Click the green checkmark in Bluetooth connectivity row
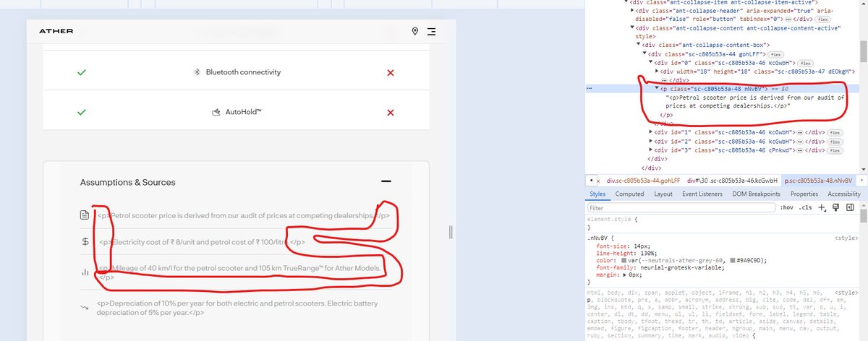This screenshot has width=868, height=341. [82, 72]
